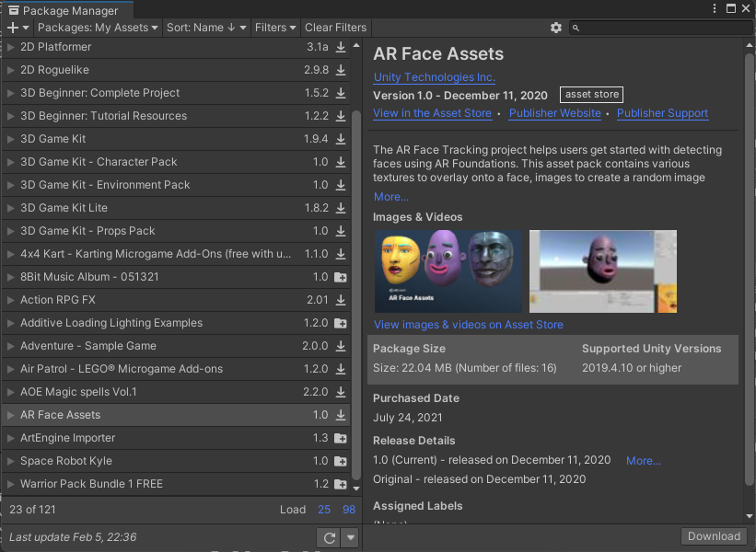The image size is (756, 552).
Task: Open the Packages: My Assets dropdown
Action: (x=98, y=28)
